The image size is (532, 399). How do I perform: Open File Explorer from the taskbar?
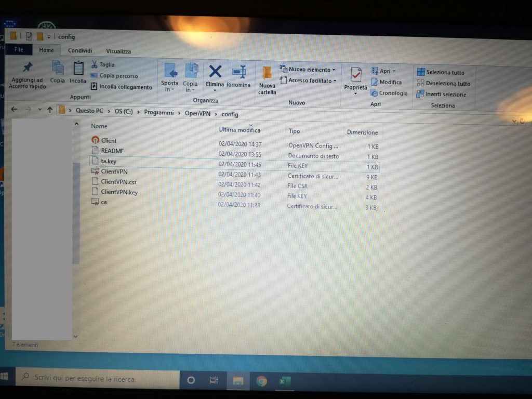(x=238, y=381)
